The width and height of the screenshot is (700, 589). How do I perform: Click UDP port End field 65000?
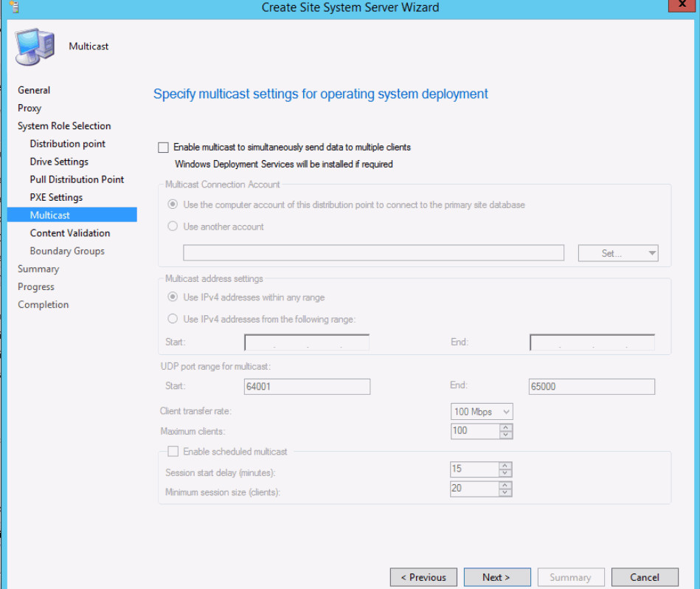pos(592,387)
